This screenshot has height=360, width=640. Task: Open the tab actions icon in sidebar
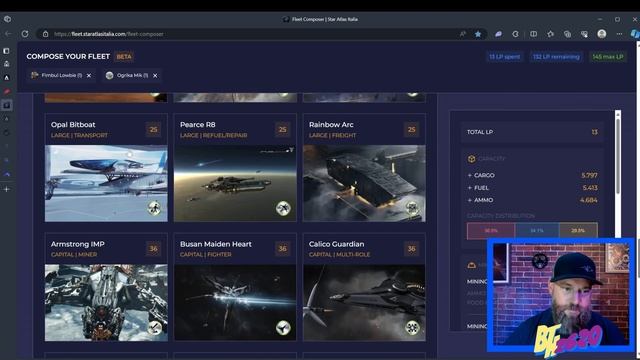coord(7,51)
